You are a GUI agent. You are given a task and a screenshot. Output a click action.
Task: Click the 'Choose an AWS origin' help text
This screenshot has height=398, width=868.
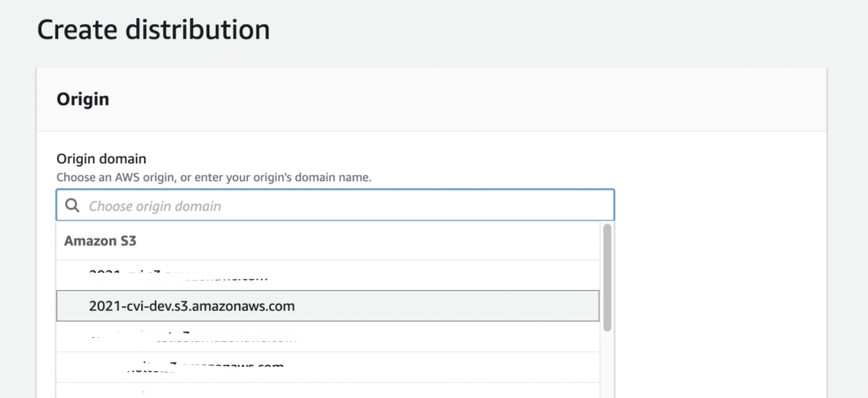click(x=214, y=177)
